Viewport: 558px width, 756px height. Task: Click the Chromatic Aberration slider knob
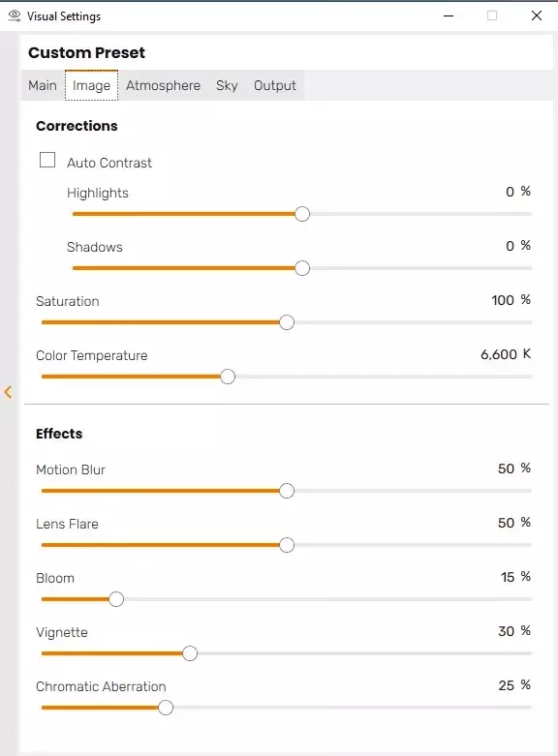[166, 708]
